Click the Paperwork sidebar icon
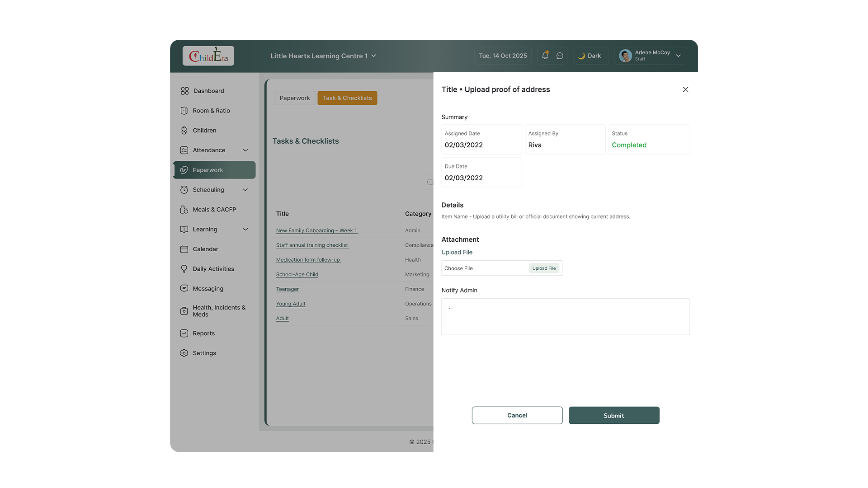The image size is (868, 488). pos(184,170)
